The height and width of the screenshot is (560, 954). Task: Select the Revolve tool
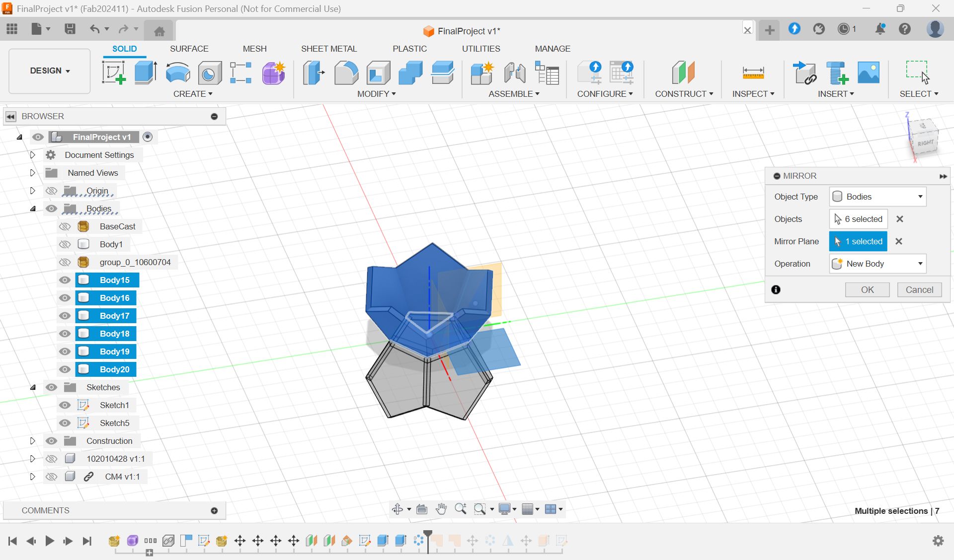click(x=178, y=72)
